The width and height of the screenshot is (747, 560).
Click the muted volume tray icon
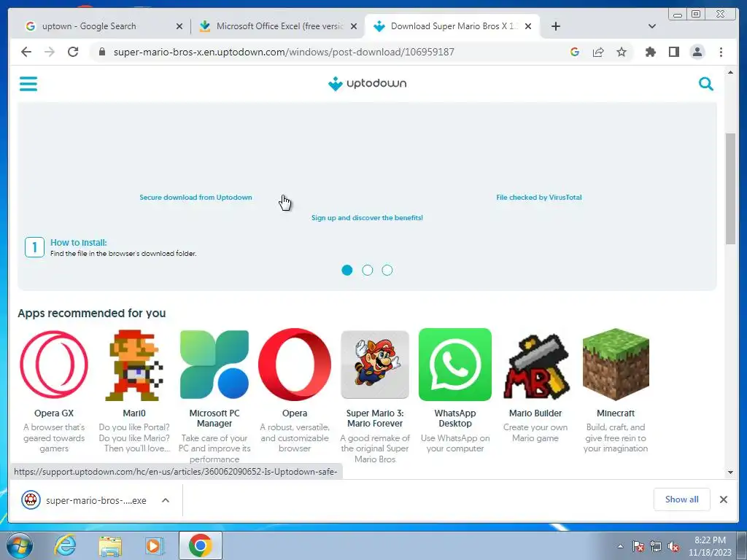[x=673, y=547]
